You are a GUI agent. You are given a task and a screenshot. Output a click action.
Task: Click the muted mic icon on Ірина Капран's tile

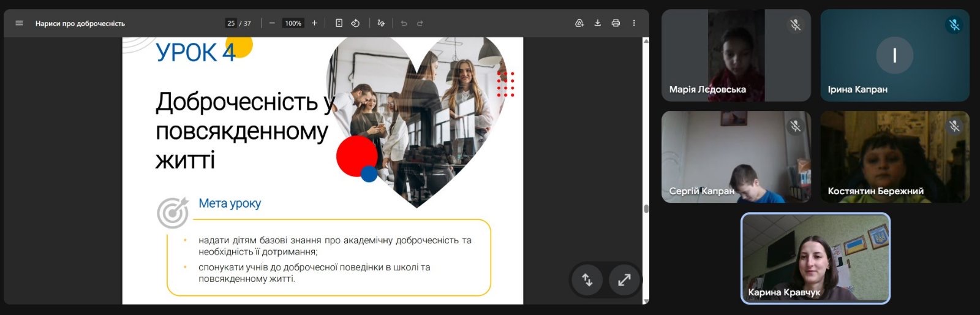[x=954, y=25]
